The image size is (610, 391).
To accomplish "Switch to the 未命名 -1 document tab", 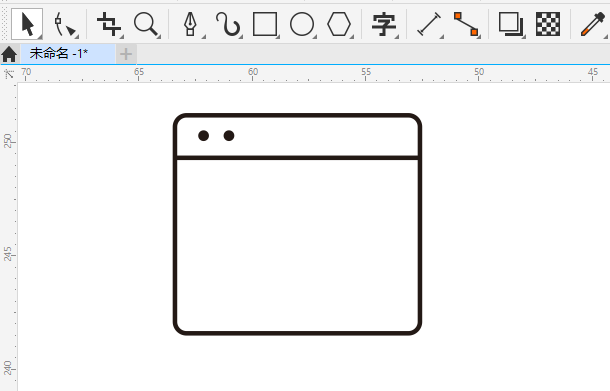I will click(x=68, y=54).
